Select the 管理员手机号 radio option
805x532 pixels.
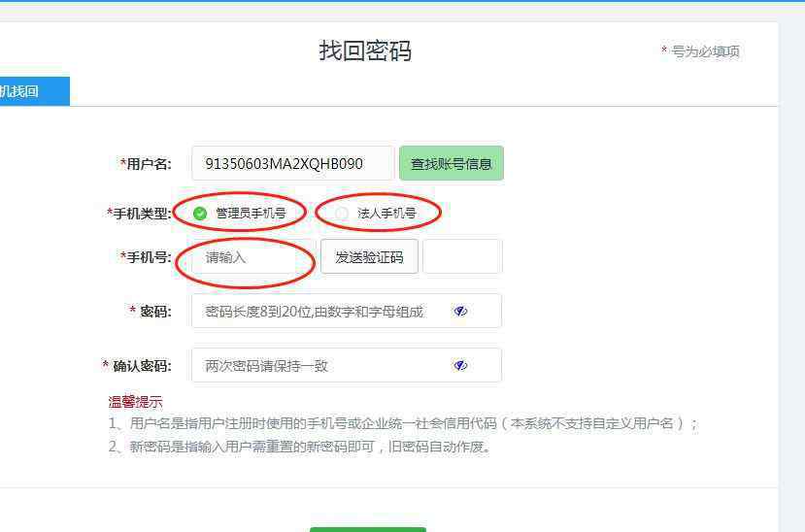click(x=200, y=213)
